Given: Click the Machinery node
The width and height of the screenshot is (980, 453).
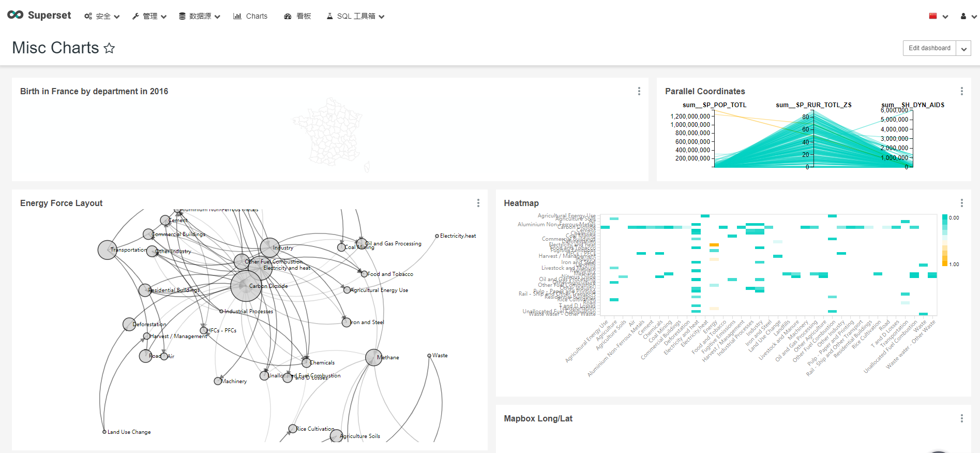Looking at the screenshot, I should 218,381.
